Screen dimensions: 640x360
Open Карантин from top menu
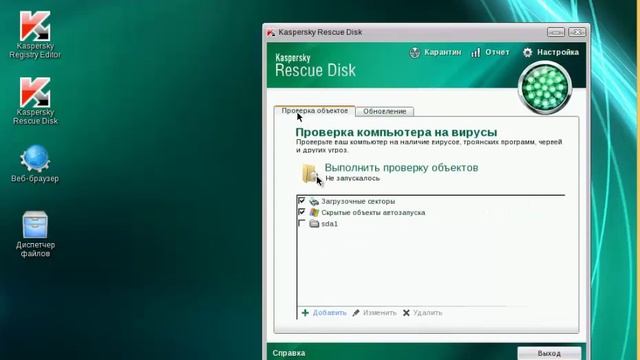(442, 52)
